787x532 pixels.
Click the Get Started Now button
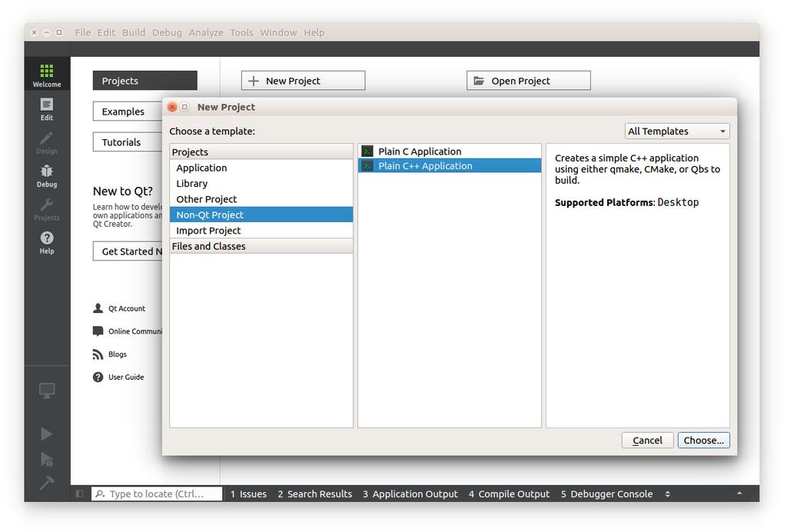pyautogui.click(x=128, y=251)
